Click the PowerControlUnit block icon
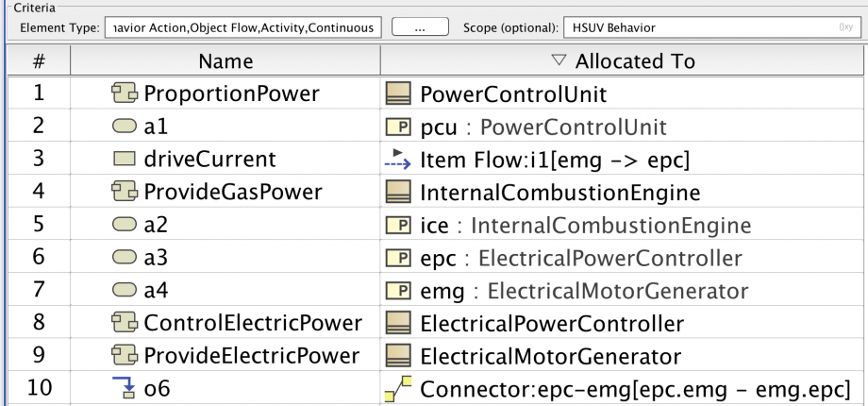The height and width of the screenshot is (406, 868). pos(398,93)
